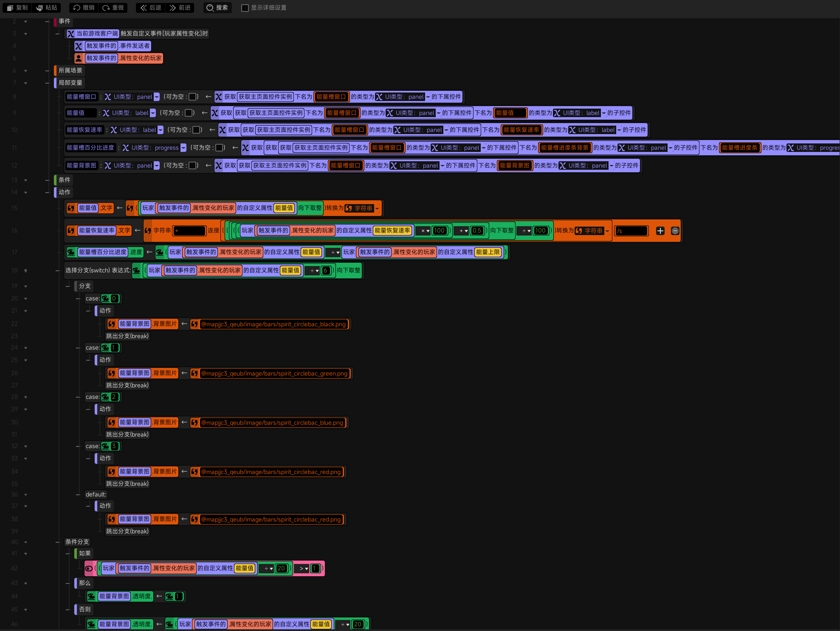
Task: Click the 复制 copy icon button
Action: [17, 8]
